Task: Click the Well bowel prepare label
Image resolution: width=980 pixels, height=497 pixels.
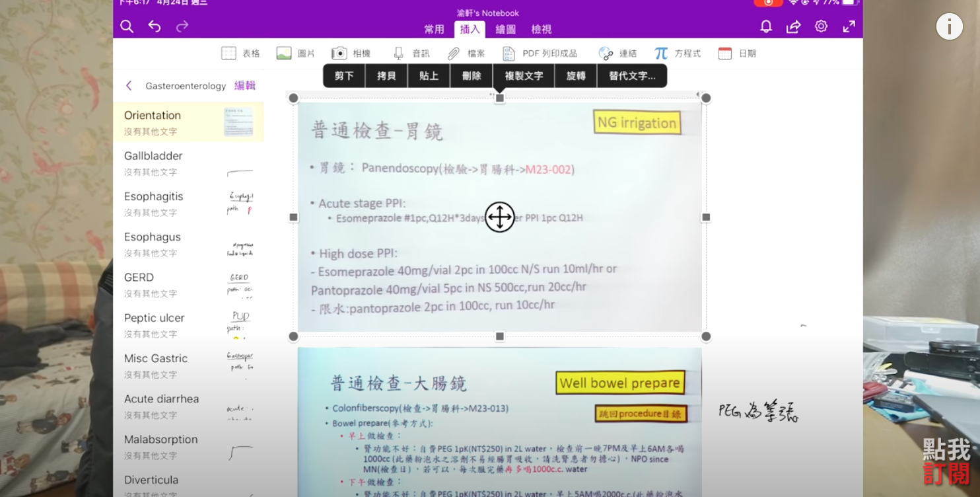Action: point(619,383)
